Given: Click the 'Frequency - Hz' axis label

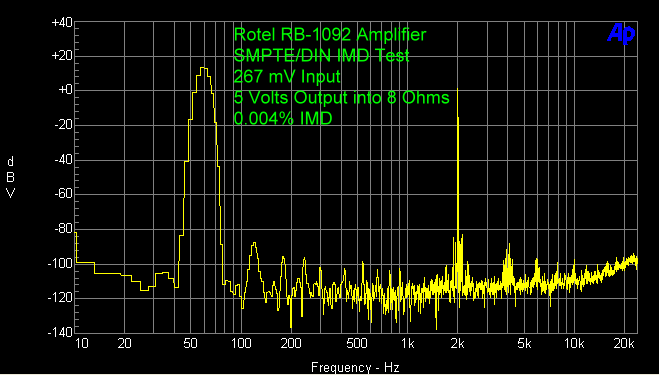Looking at the screenshot, I should (x=355, y=367).
